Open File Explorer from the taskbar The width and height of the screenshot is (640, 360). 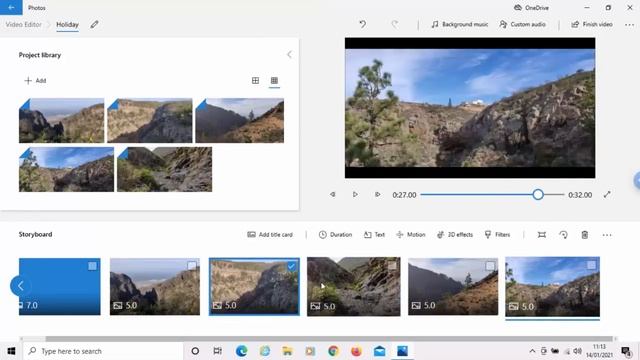point(287,351)
